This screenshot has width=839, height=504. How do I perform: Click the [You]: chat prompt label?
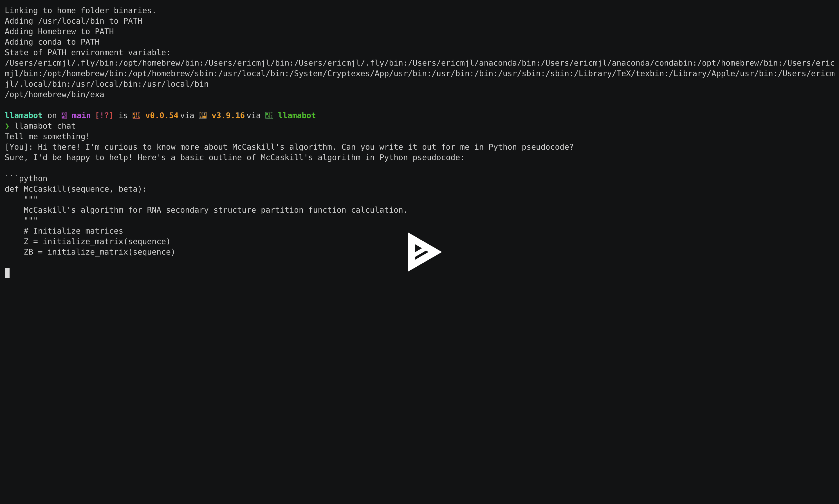(19, 147)
